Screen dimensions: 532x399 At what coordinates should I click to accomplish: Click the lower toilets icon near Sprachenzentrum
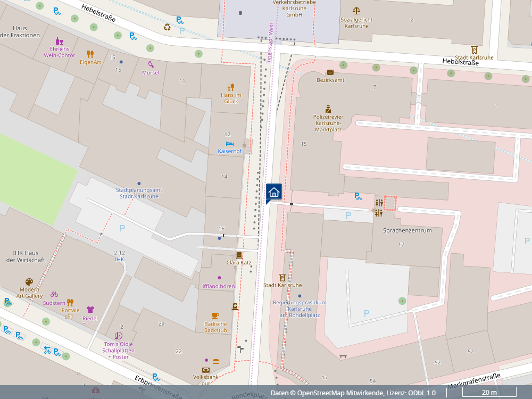pos(379,213)
